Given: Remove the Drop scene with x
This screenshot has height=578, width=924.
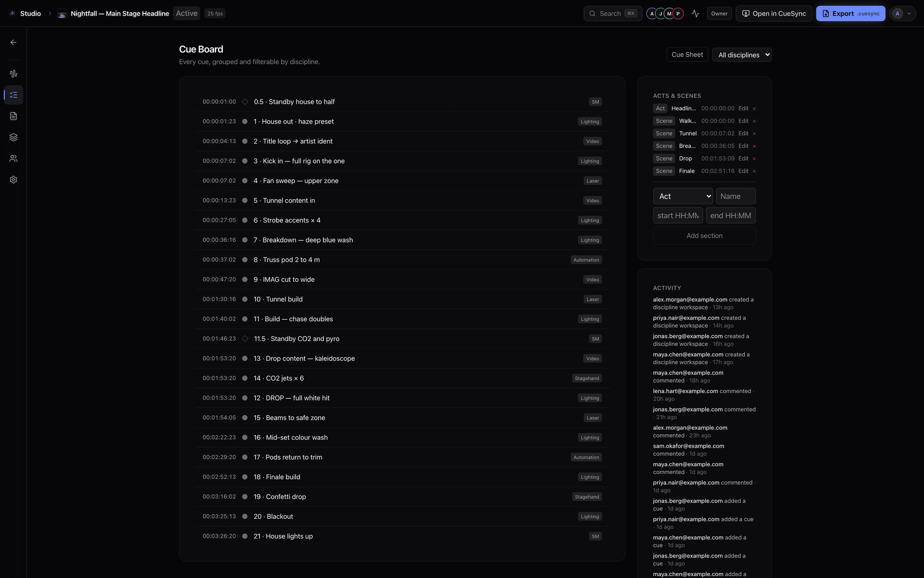Looking at the screenshot, I should [x=754, y=159].
